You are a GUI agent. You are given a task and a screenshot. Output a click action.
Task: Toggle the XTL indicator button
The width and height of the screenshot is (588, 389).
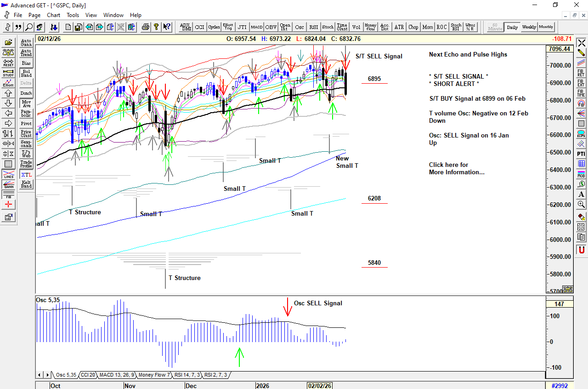[26, 175]
